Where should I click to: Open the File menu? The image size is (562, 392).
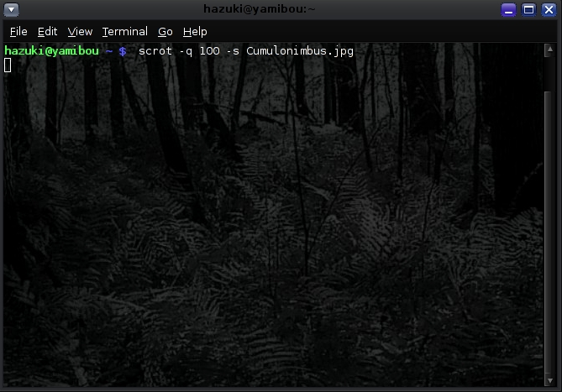(18, 32)
